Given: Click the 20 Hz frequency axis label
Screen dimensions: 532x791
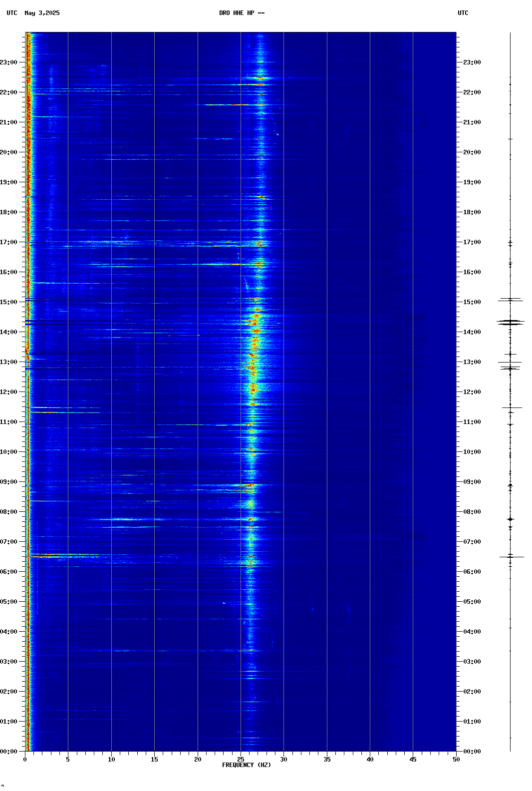Looking at the screenshot, I should point(198,760).
